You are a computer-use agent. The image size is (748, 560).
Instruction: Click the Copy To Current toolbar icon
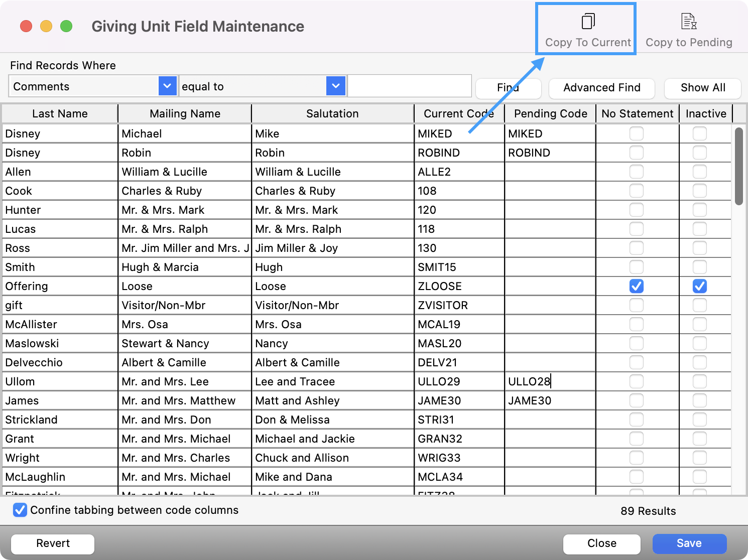click(x=587, y=22)
